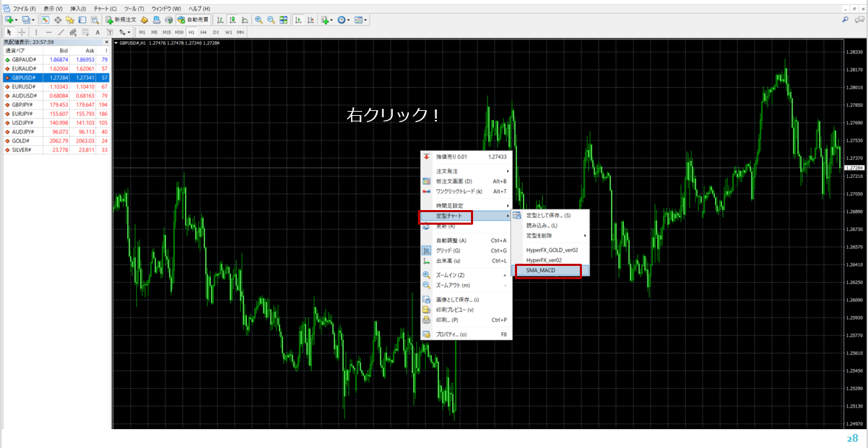Select the text label 'A' tool
This screenshot has height=448, width=868.
point(98,32)
